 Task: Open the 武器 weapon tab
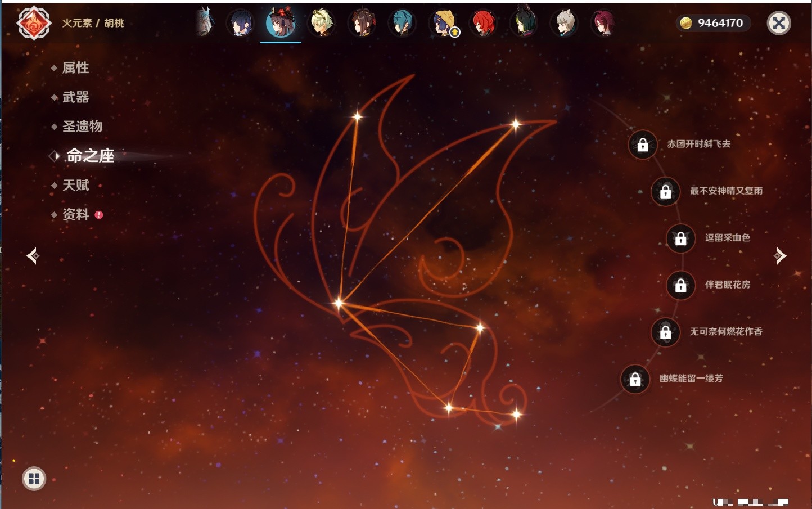pyautogui.click(x=75, y=97)
